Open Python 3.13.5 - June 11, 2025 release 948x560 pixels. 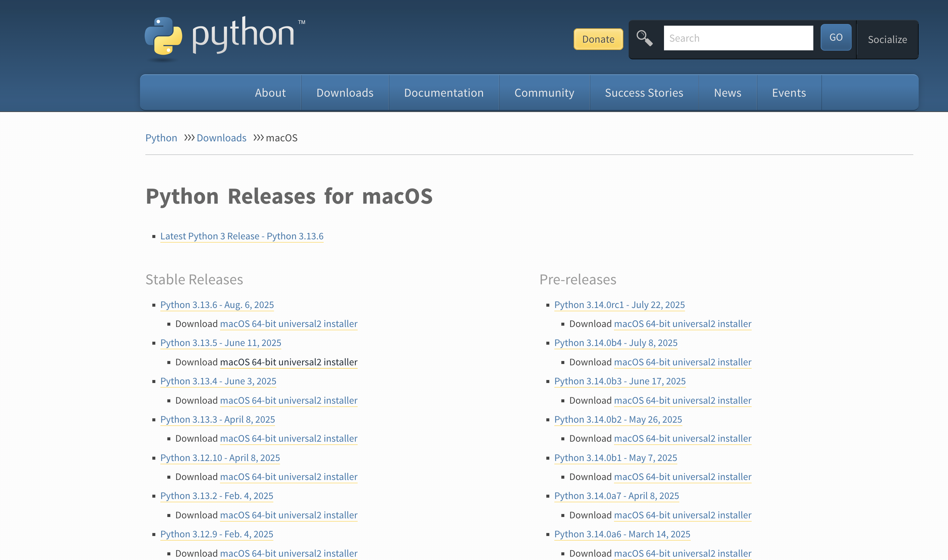(221, 343)
